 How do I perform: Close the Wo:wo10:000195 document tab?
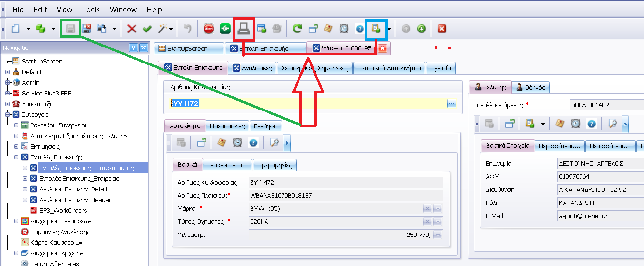pos(382,48)
